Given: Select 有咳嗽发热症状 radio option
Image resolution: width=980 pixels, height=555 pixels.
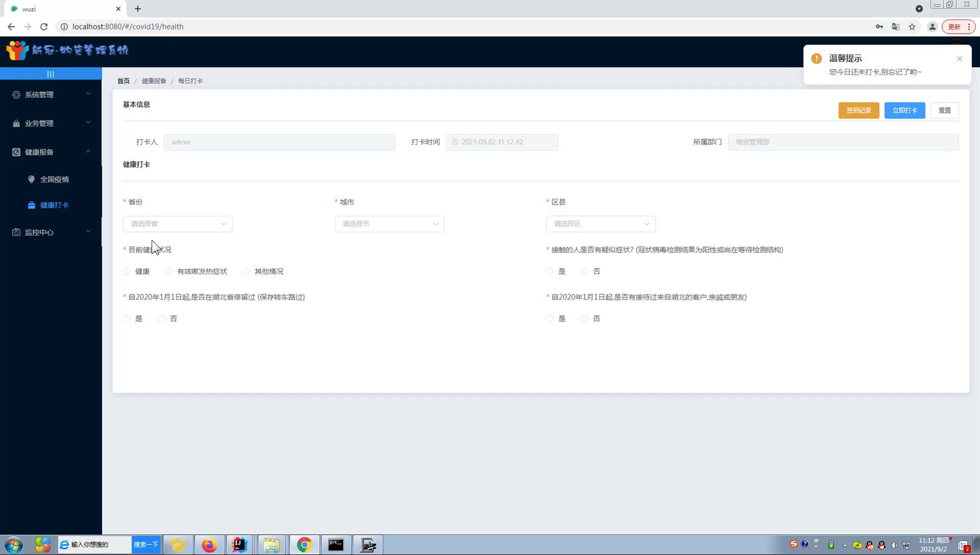Looking at the screenshot, I should pos(168,271).
